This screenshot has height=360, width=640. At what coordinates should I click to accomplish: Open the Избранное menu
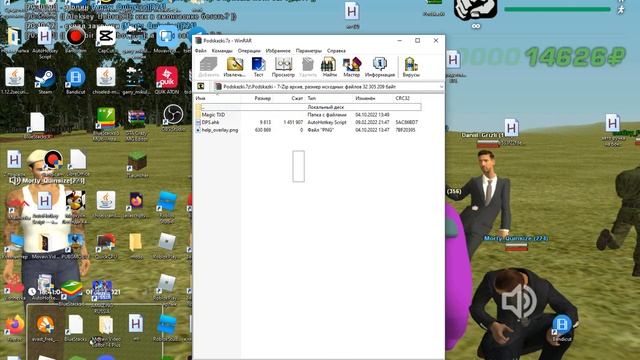(x=278, y=51)
